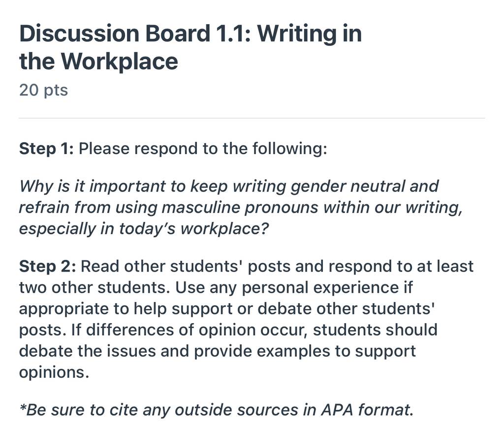This screenshot has height=433, width=504.
Task: Click the bold 'Step 1:' label
Action: (47, 149)
